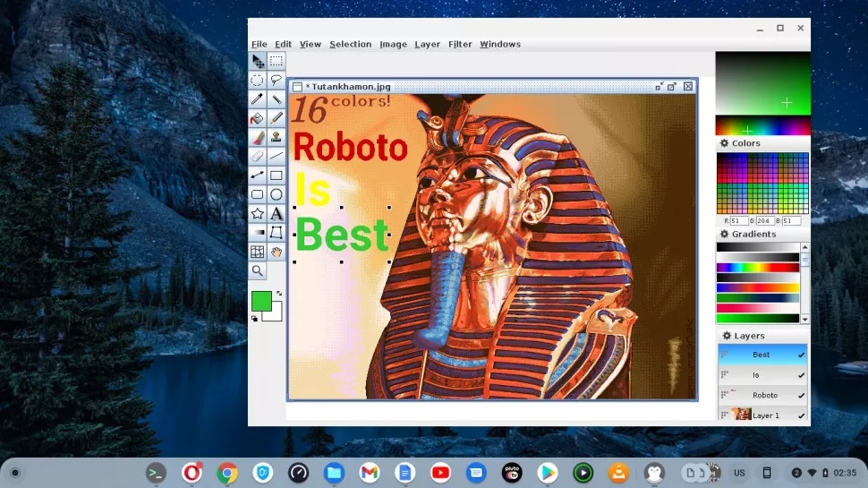868x488 pixels.
Task: Select the Clone stamp tool
Action: 277,137
